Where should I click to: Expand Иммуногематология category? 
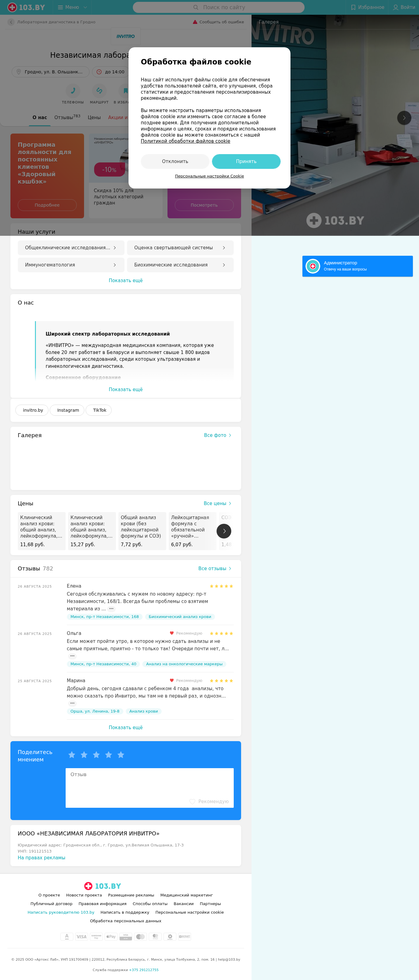(71, 265)
